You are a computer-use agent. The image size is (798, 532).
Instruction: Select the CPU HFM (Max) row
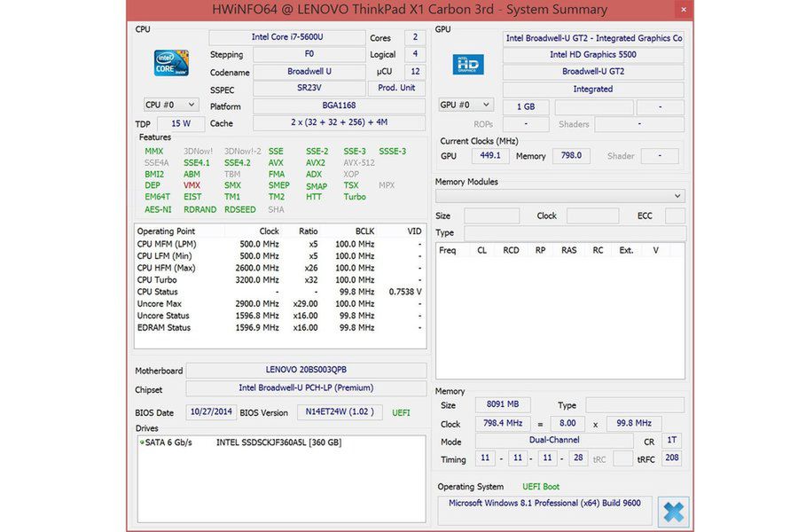tap(280, 268)
